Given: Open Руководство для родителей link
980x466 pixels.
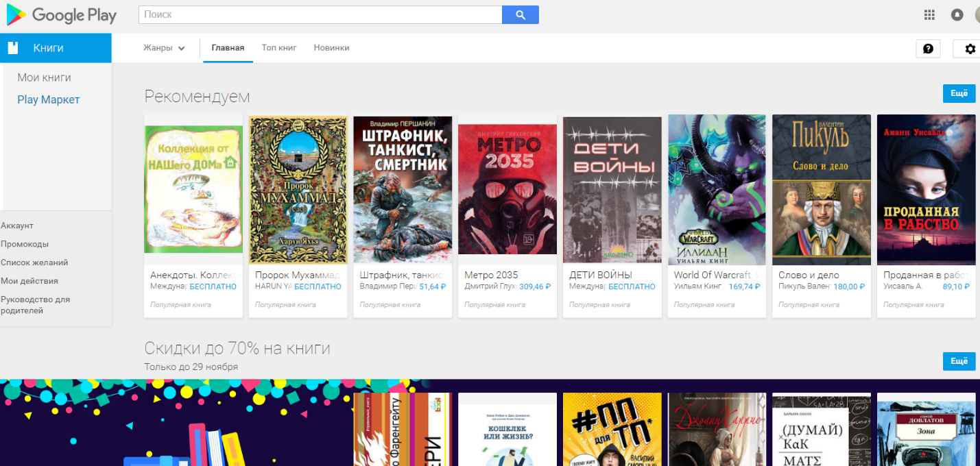Looking at the screenshot, I should click(x=36, y=305).
